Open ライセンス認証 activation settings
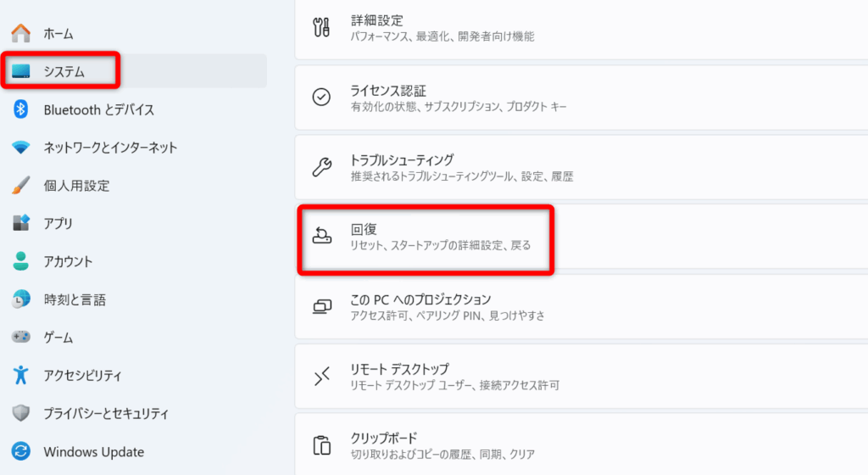The image size is (868, 475). coord(459,98)
